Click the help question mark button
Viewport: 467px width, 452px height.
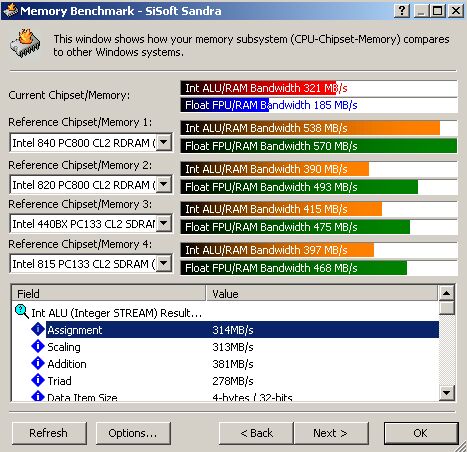(x=402, y=11)
